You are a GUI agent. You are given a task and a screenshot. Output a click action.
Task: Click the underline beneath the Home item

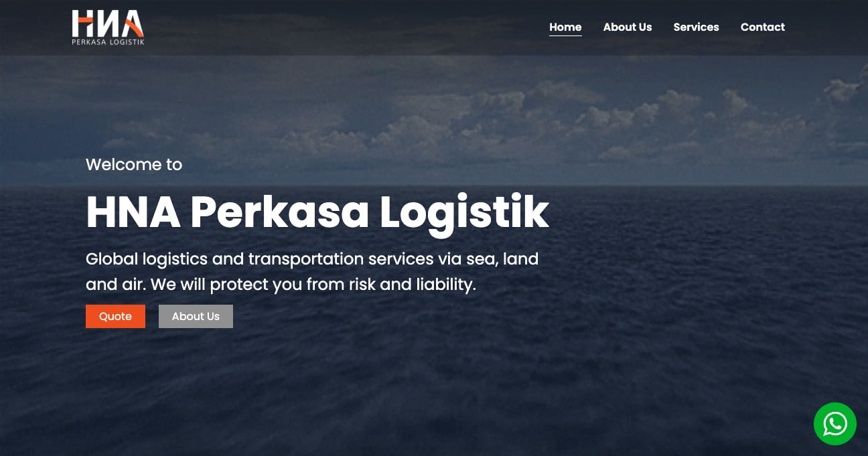(x=565, y=35)
